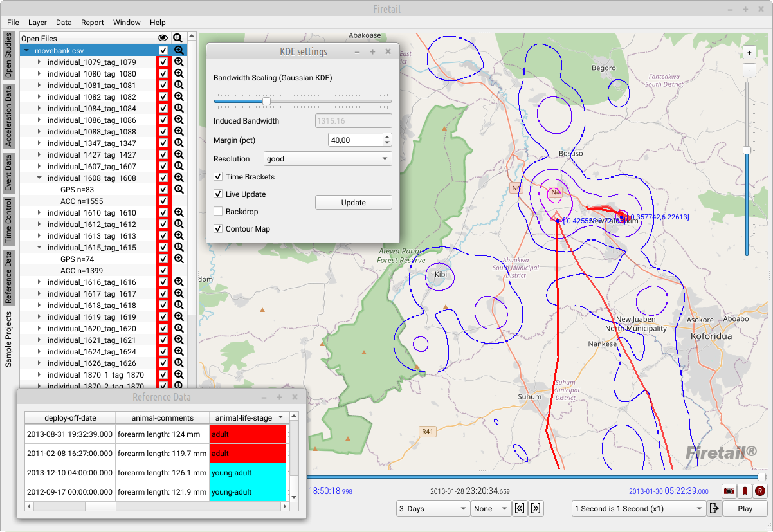Open the 3 Days window dropdown
The width and height of the screenshot is (773, 532).
[433, 509]
